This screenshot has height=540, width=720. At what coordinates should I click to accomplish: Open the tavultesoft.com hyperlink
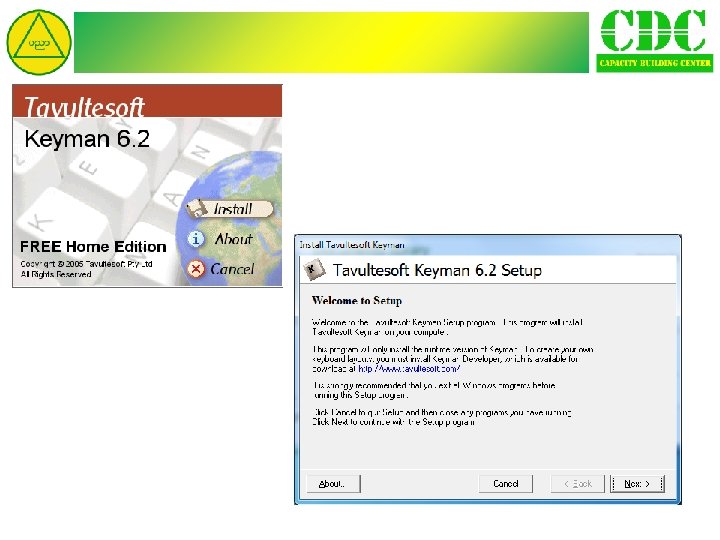click(x=409, y=368)
